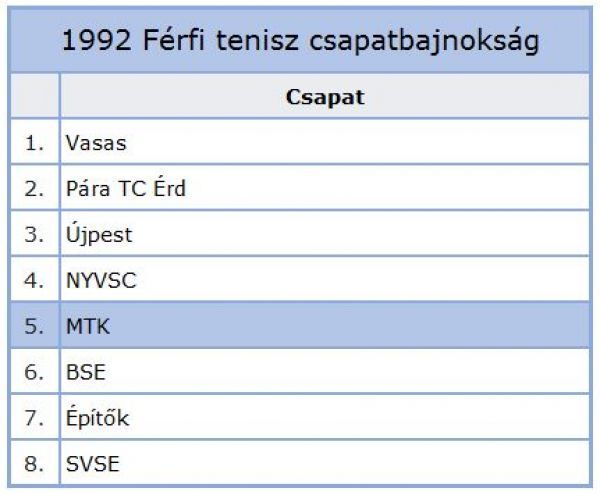
Task: Select the BSE team entry
Action: click(86, 372)
